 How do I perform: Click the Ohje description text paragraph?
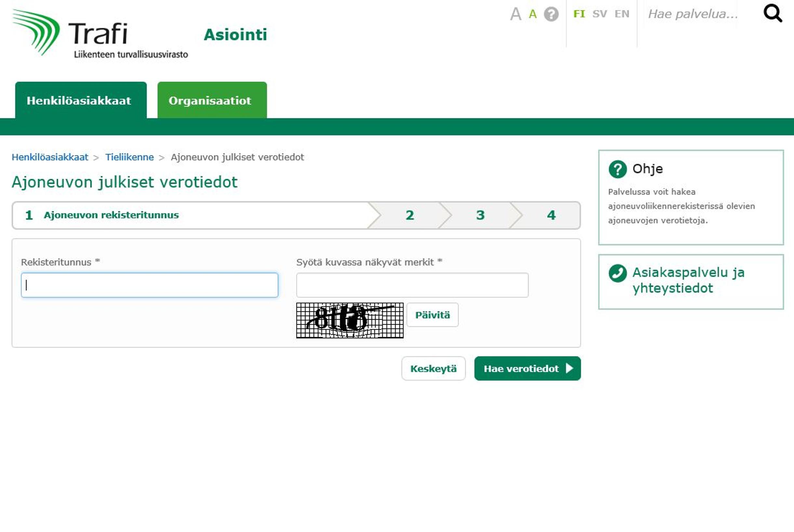coord(681,206)
